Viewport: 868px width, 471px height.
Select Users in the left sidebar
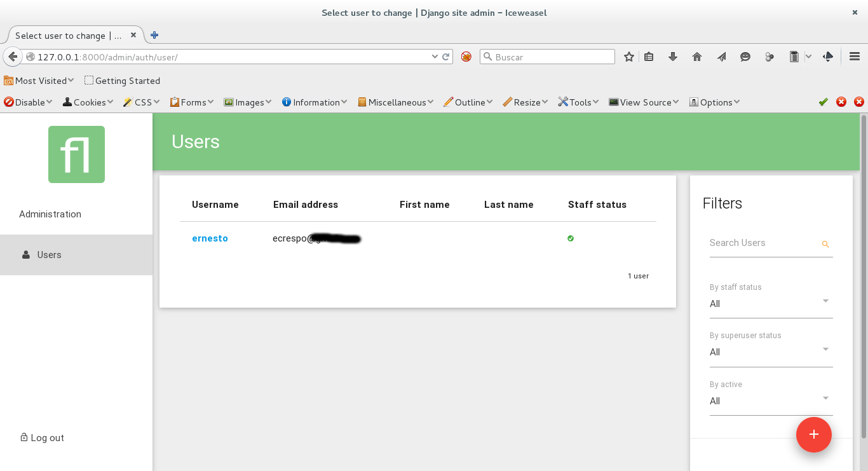tap(49, 255)
